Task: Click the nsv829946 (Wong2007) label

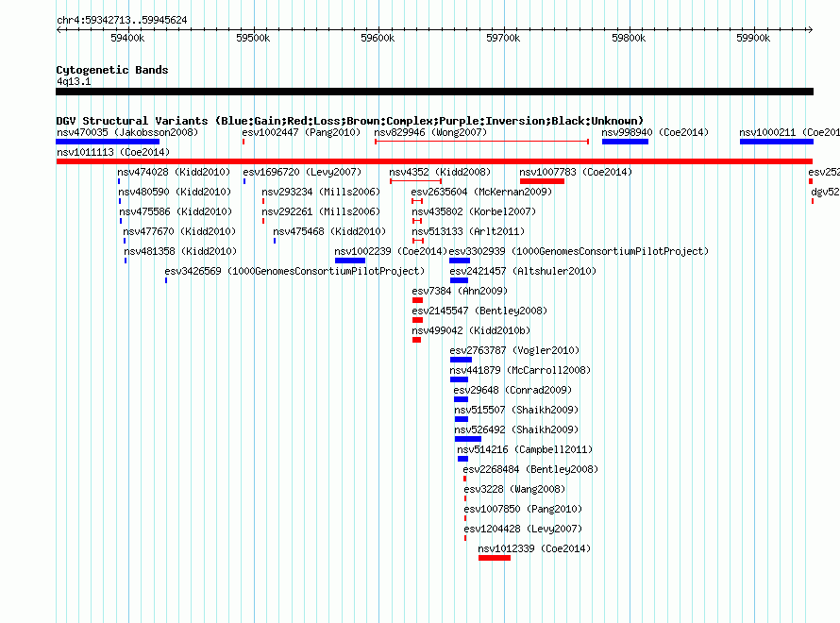Action: [x=430, y=132]
